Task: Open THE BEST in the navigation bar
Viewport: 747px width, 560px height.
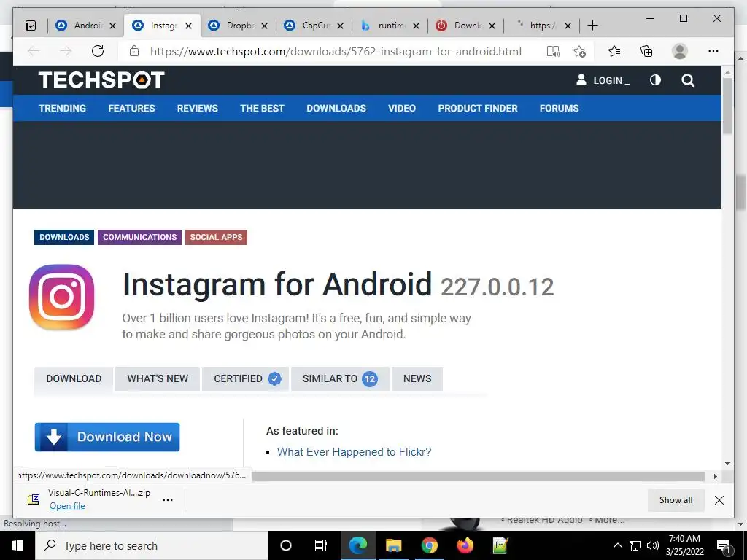Action: coord(262,108)
